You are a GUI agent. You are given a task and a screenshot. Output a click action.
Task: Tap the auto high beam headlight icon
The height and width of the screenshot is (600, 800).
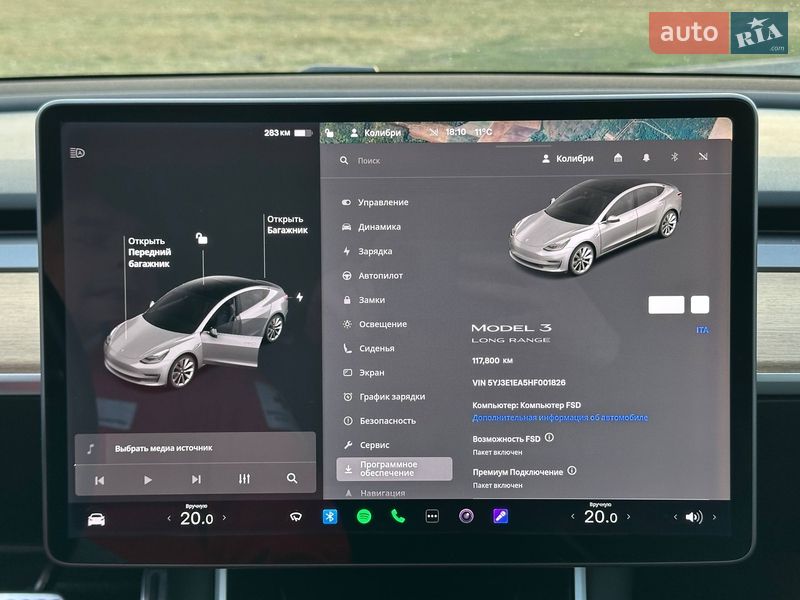77,153
